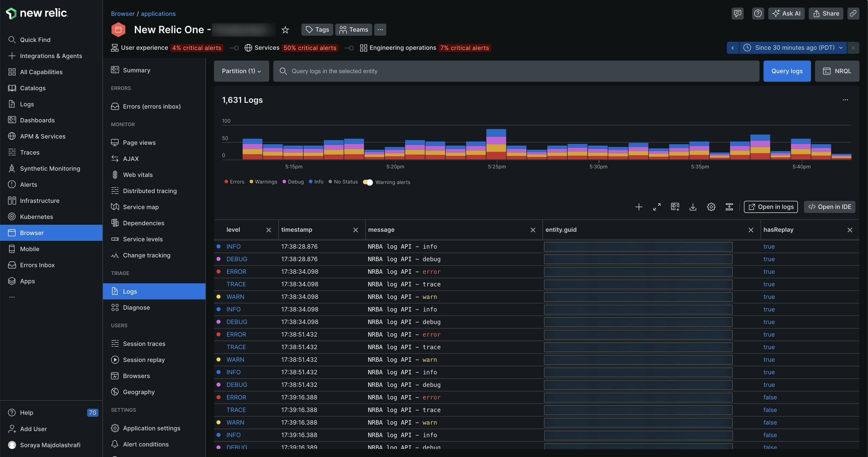
Task: Open the help question mark icon
Action: point(758,14)
